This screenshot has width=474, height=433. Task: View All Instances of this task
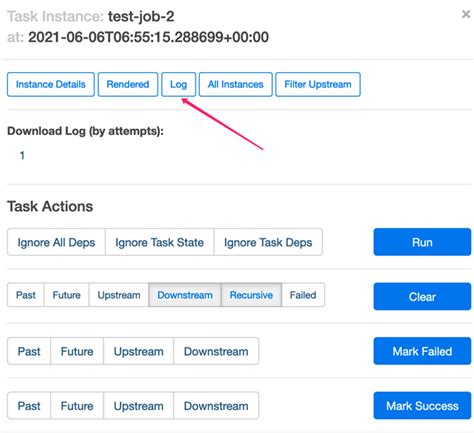click(x=235, y=84)
